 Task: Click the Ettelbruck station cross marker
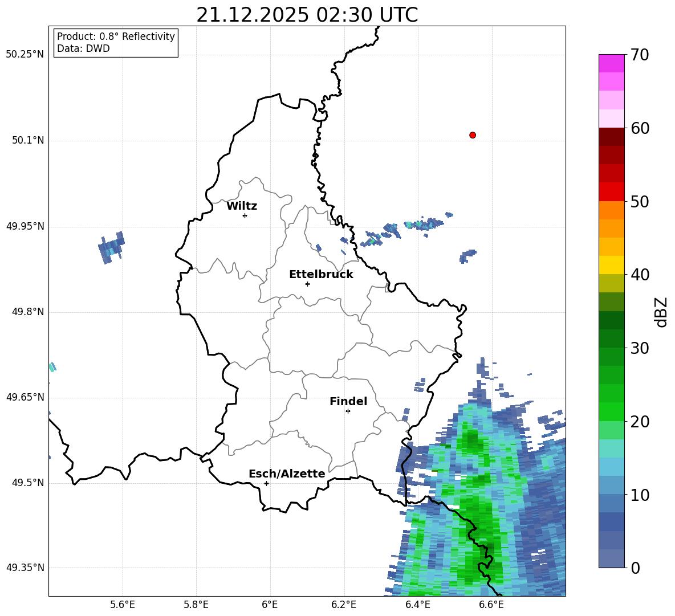pyautogui.click(x=307, y=284)
